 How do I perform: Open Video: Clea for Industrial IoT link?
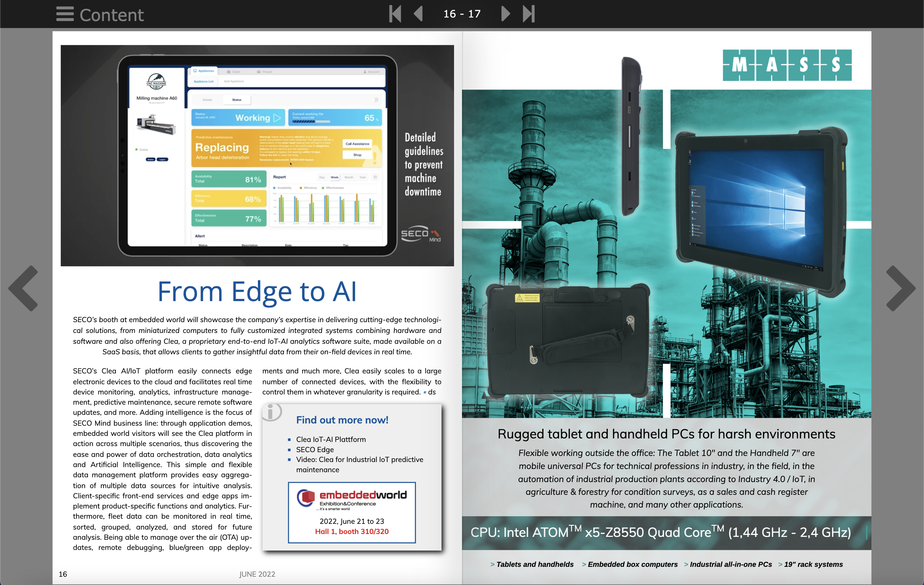359,464
